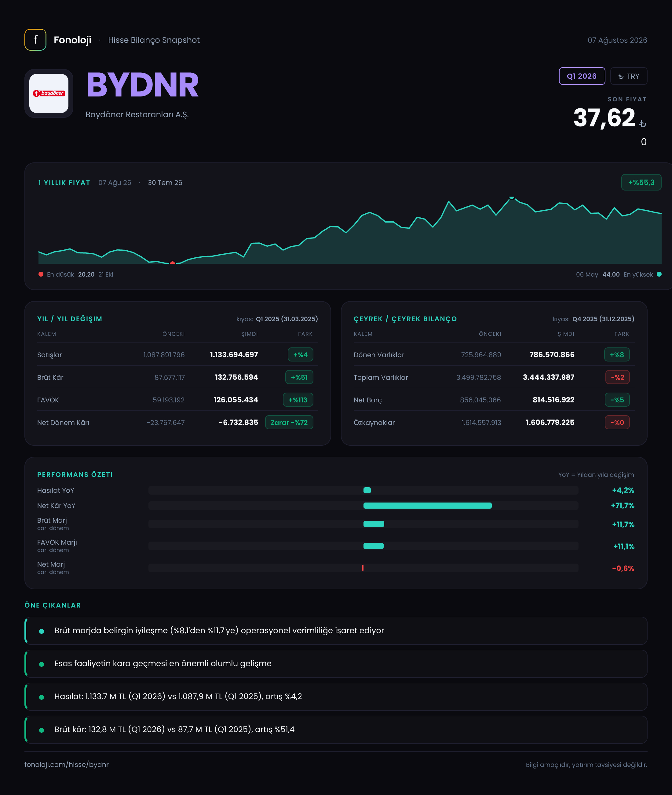Click the Zarar -%72 badge

289,422
